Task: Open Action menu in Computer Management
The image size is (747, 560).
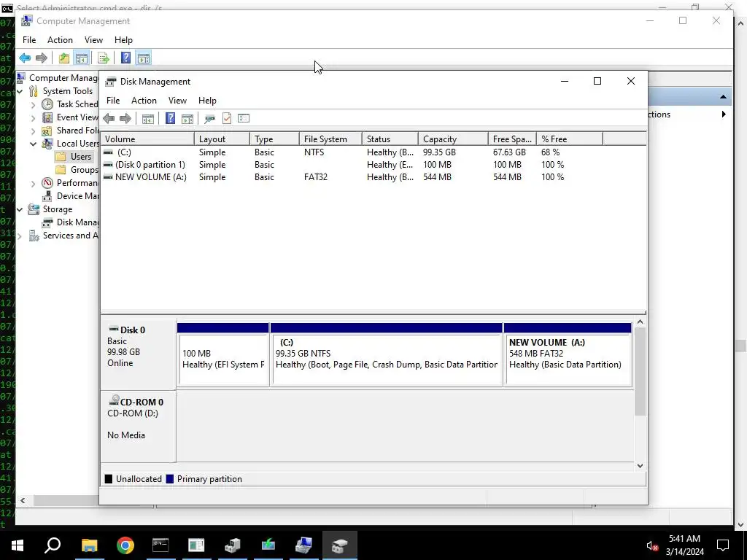Action: (x=60, y=40)
